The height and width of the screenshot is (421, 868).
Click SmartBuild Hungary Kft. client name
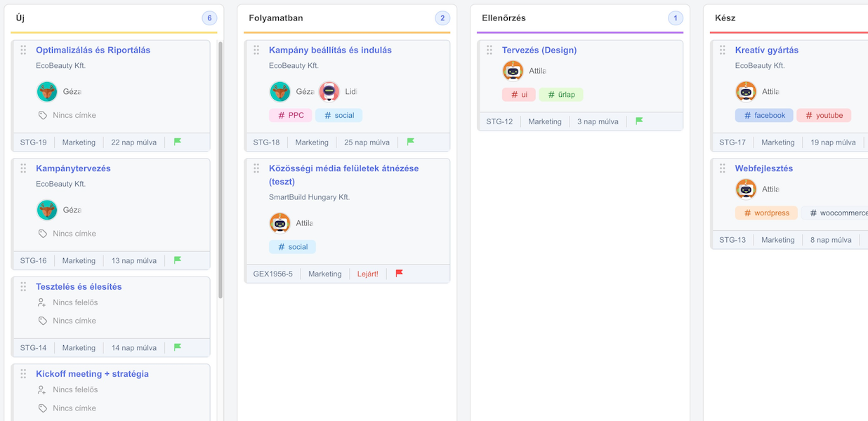pyautogui.click(x=309, y=197)
